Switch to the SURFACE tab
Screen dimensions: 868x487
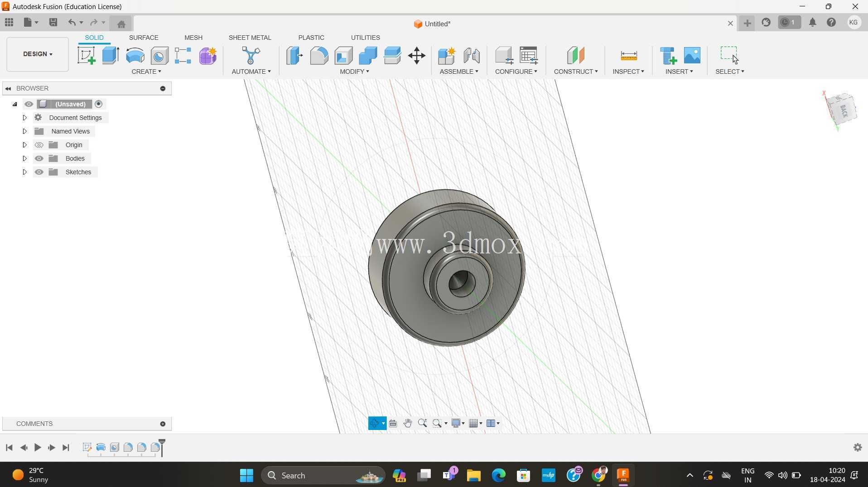point(144,38)
